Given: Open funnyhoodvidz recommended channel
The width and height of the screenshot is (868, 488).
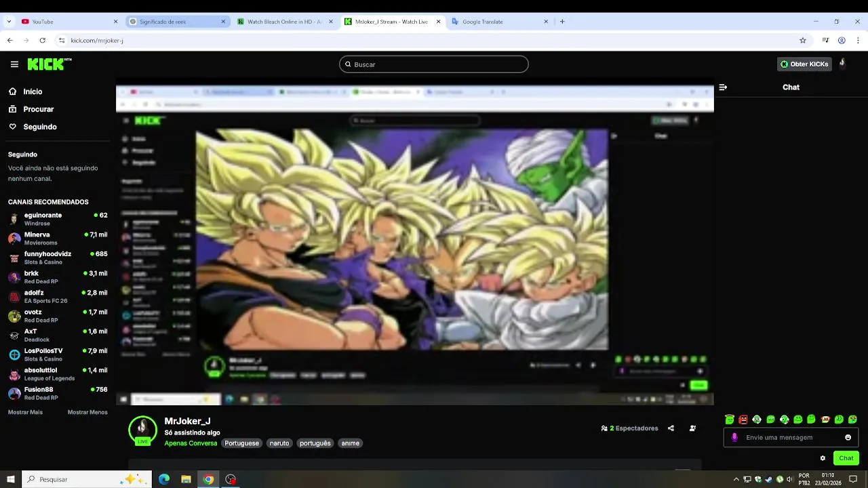Looking at the screenshot, I should click(58, 258).
